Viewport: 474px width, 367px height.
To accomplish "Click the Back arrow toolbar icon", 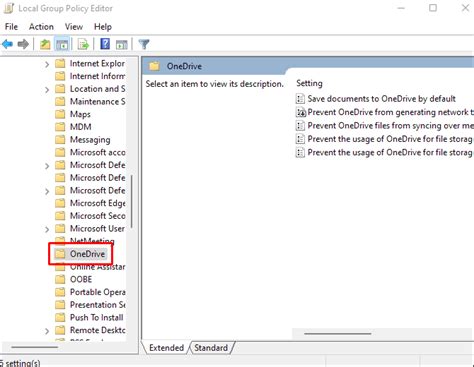I will click(x=8, y=44).
